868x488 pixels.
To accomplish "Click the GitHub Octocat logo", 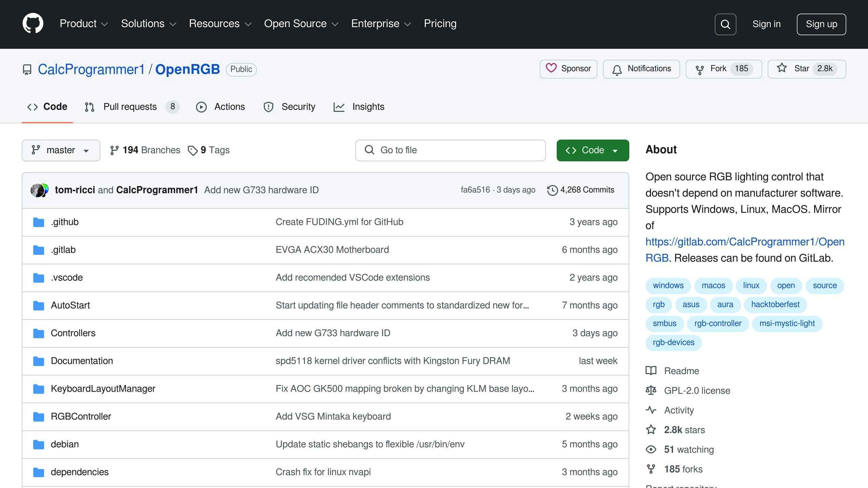I will (33, 23).
